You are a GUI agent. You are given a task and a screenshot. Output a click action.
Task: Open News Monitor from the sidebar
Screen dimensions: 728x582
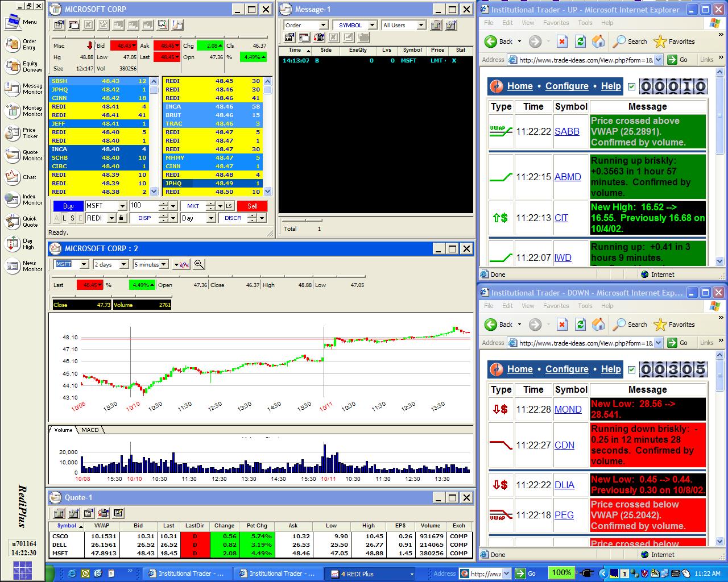[13, 266]
